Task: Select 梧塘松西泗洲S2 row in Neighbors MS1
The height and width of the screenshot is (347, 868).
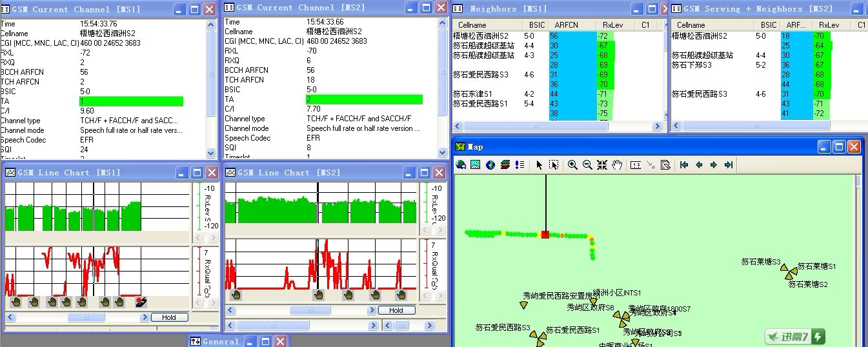Action: tap(557, 36)
